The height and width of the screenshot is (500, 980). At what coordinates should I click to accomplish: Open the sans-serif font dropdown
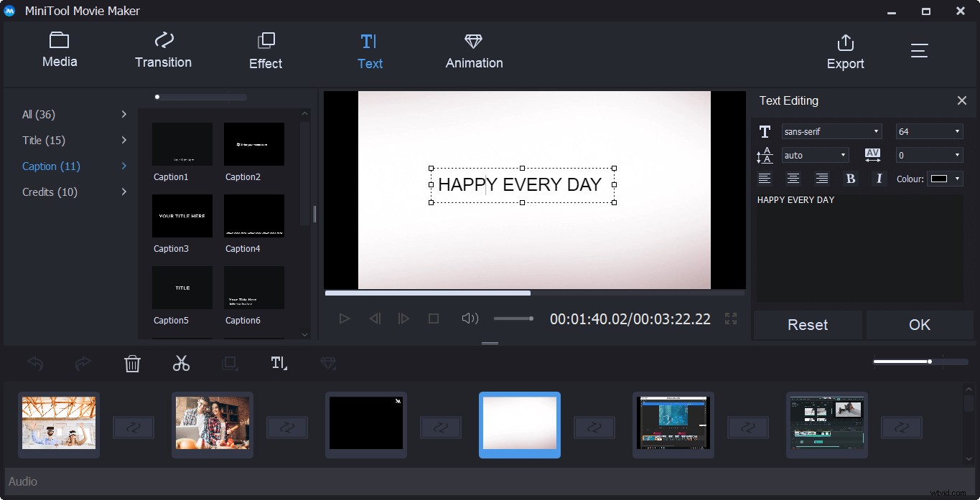[x=831, y=131]
